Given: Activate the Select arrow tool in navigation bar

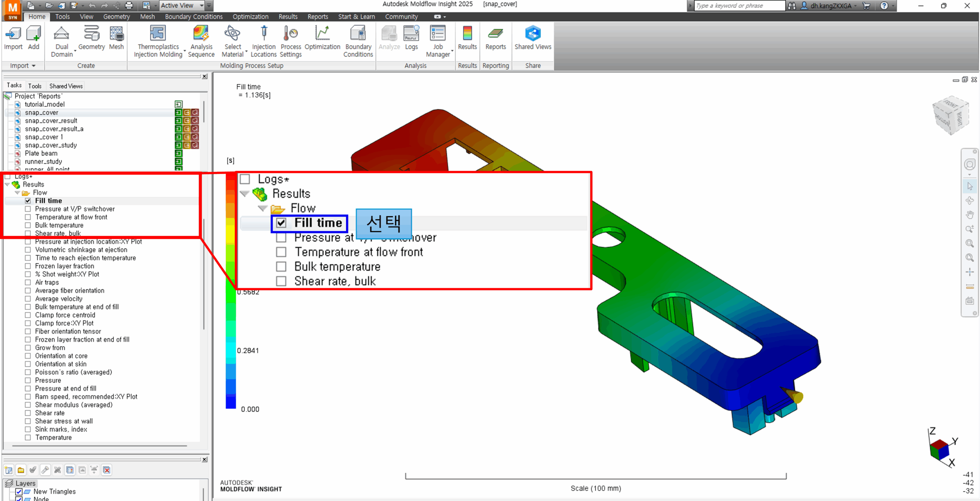Looking at the screenshot, I should [970, 186].
